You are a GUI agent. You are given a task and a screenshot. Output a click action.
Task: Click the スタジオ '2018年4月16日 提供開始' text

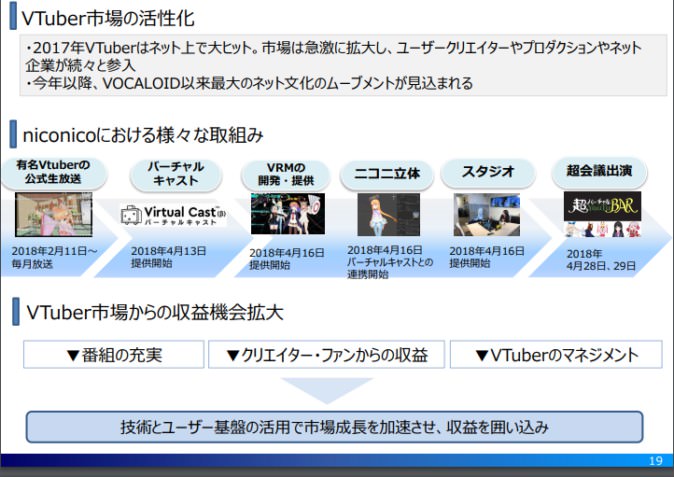(487, 257)
